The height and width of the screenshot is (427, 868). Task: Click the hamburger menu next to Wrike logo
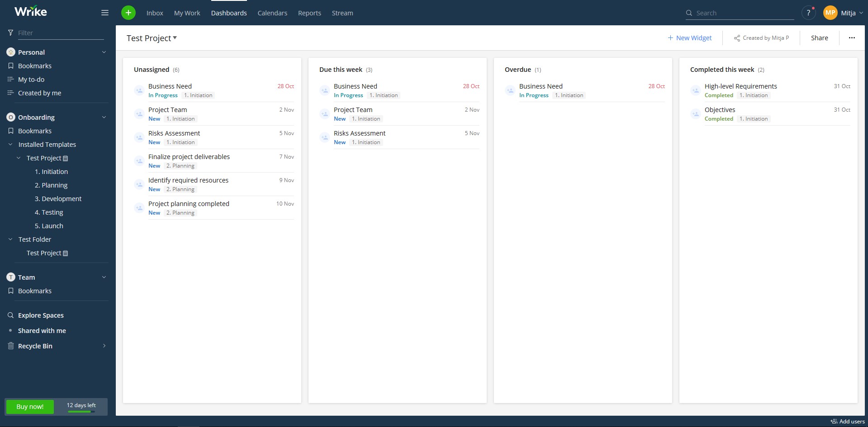click(104, 13)
